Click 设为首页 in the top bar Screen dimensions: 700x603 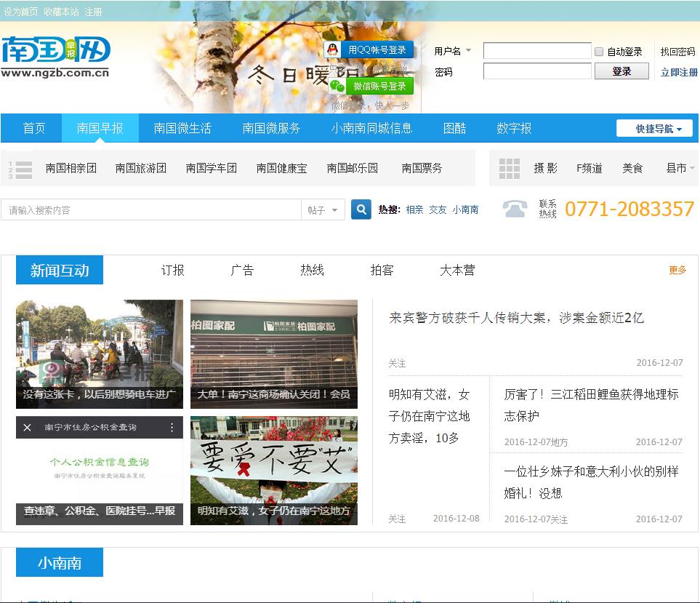(x=20, y=12)
